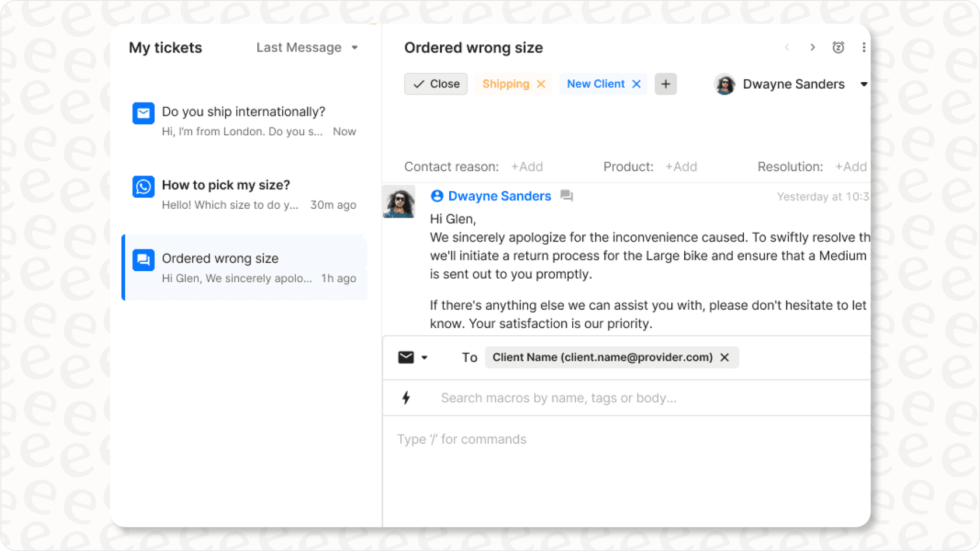Select the live chat icon on 'Ordered wrong size' ticket
980x551 pixels.
143,259
